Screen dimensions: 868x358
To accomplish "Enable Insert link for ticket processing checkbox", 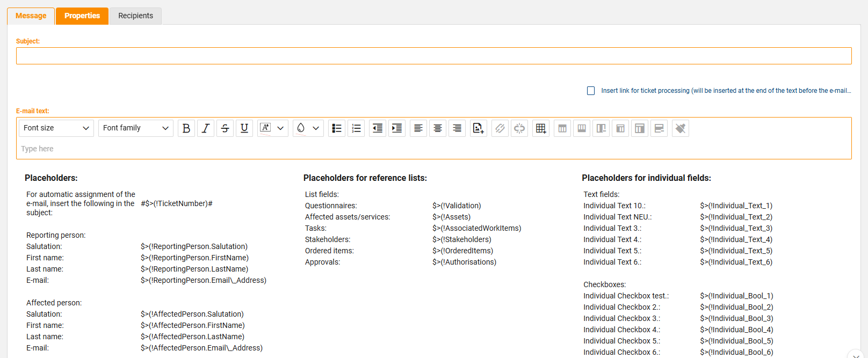I will 591,91.
